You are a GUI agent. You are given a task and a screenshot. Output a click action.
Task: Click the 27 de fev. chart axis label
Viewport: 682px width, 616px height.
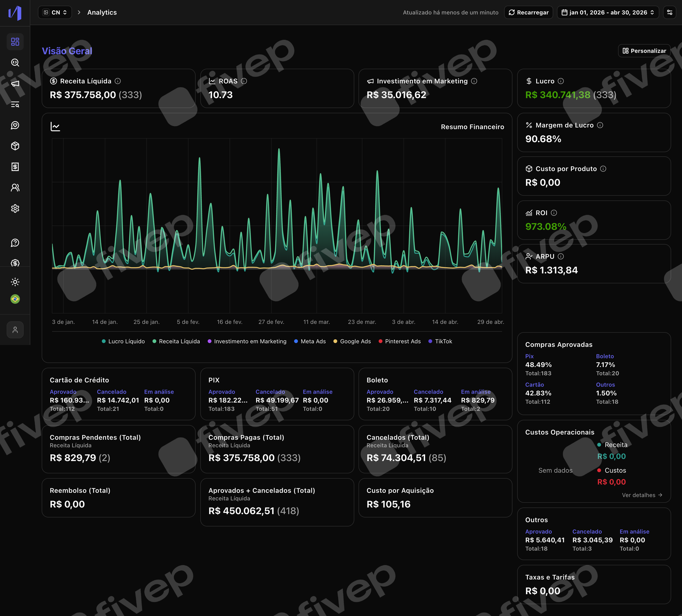(x=271, y=322)
